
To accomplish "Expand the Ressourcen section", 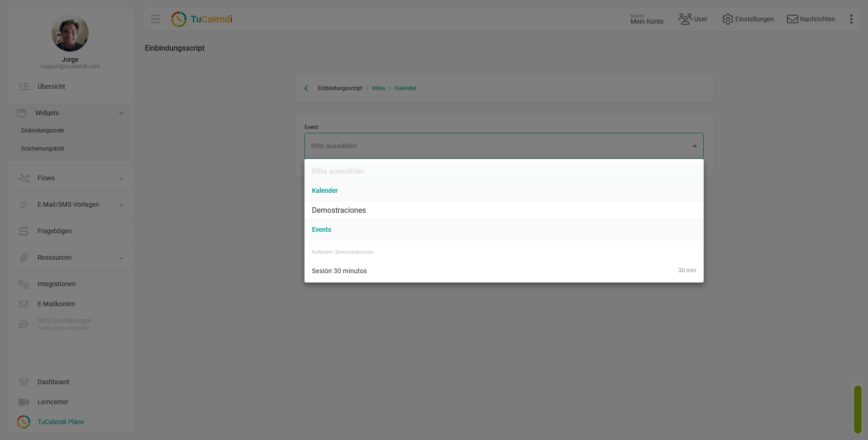I will [x=121, y=258].
